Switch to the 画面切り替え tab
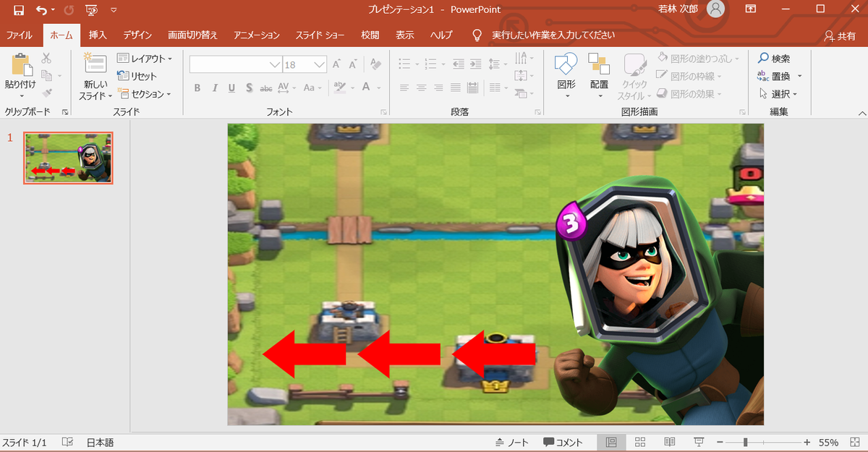868x452 pixels. [x=192, y=35]
